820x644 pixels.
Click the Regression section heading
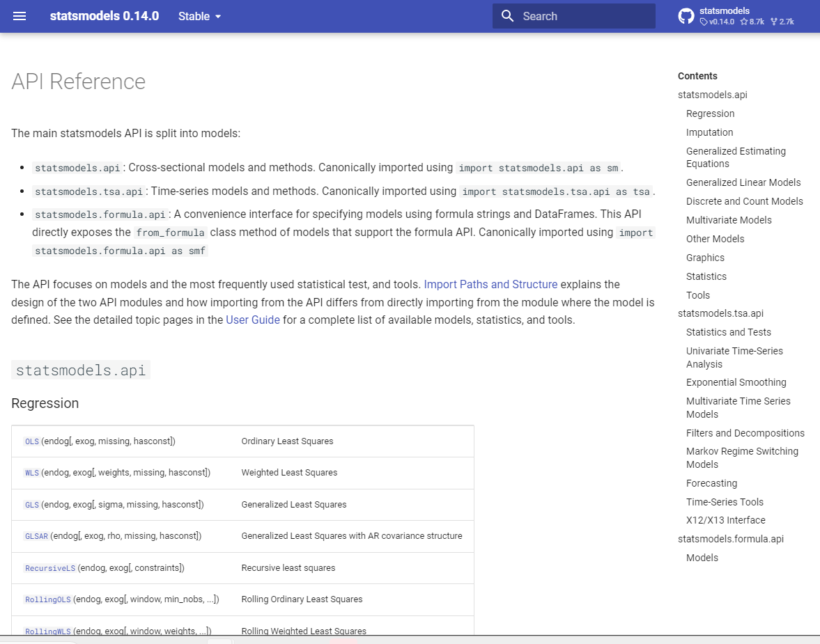pyautogui.click(x=45, y=403)
